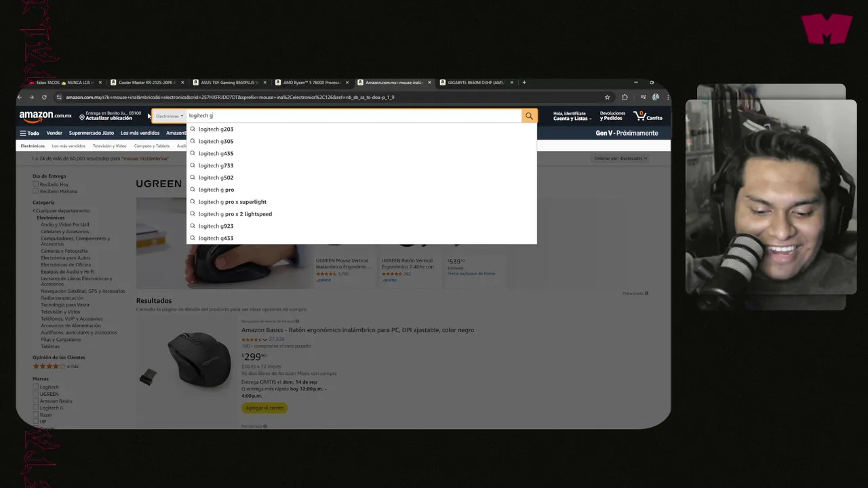Open Amazon Basics Ratón ergonómico product title
Screen dimensions: 868x488
click(x=357, y=330)
